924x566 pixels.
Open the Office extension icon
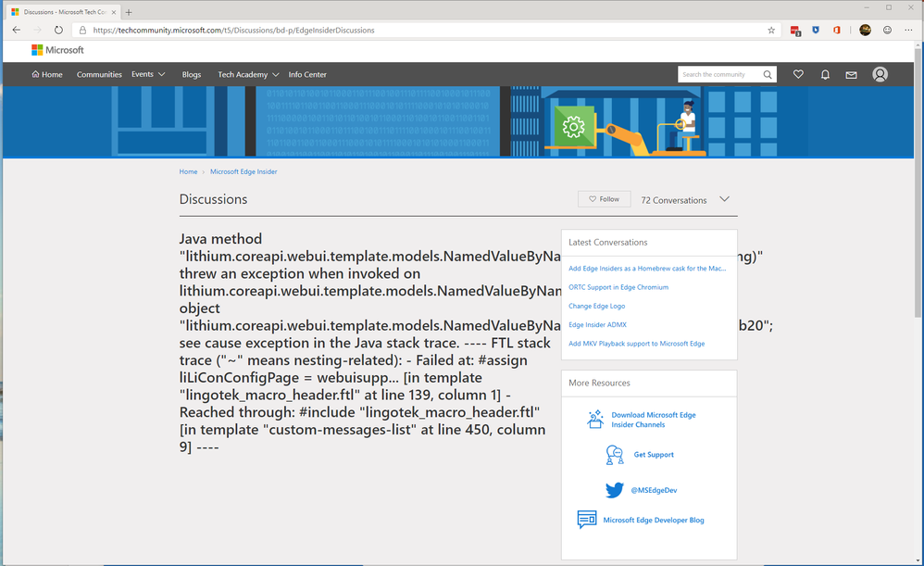(x=837, y=30)
